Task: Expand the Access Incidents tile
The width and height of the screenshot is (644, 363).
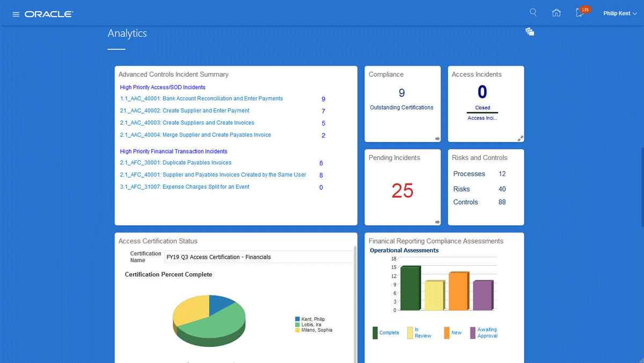Action: (x=520, y=139)
